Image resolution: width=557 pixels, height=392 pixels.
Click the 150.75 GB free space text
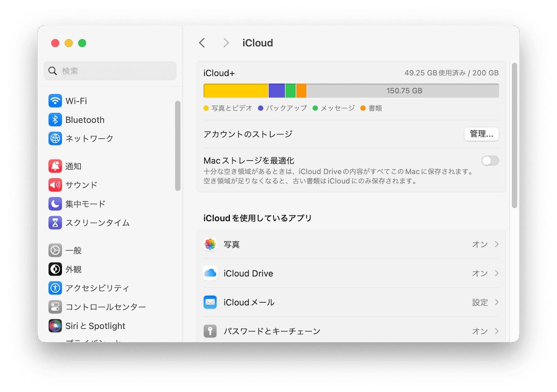pyautogui.click(x=404, y=91)
